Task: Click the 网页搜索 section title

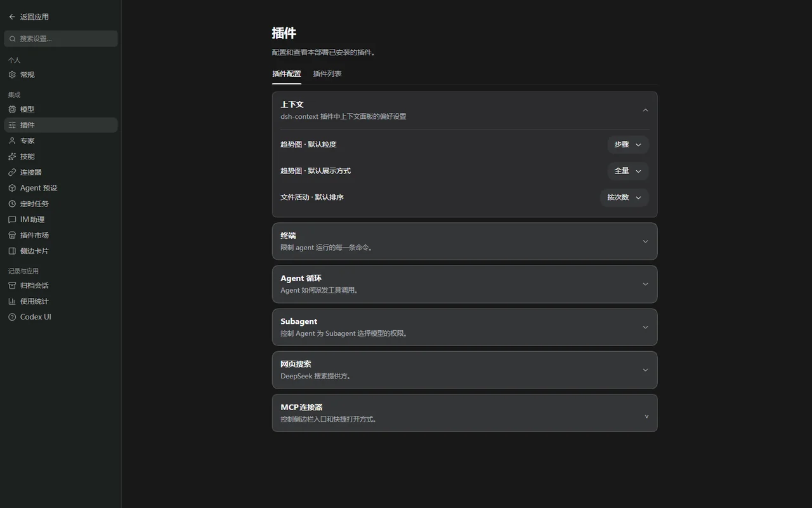Action: pyautogui.click(x=296, y=364)
